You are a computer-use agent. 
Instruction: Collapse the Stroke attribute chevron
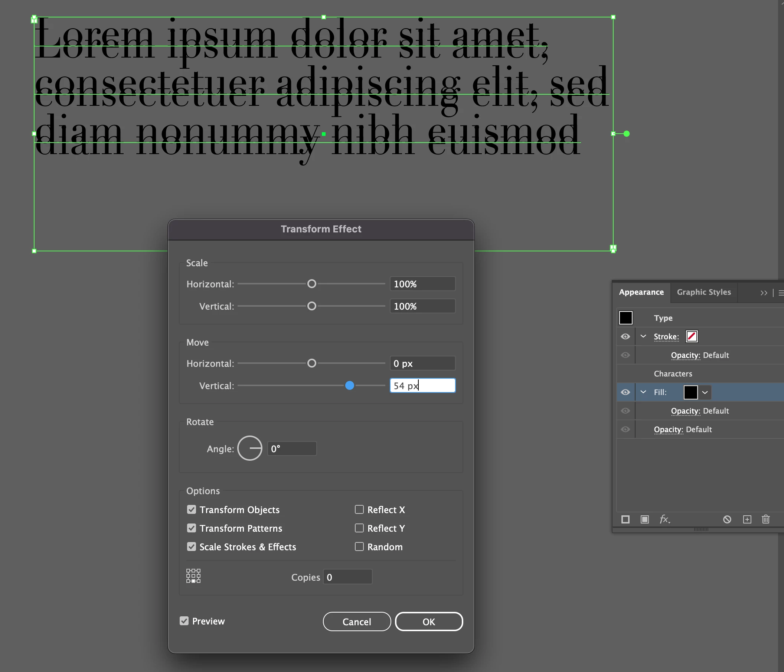point(643,336)
